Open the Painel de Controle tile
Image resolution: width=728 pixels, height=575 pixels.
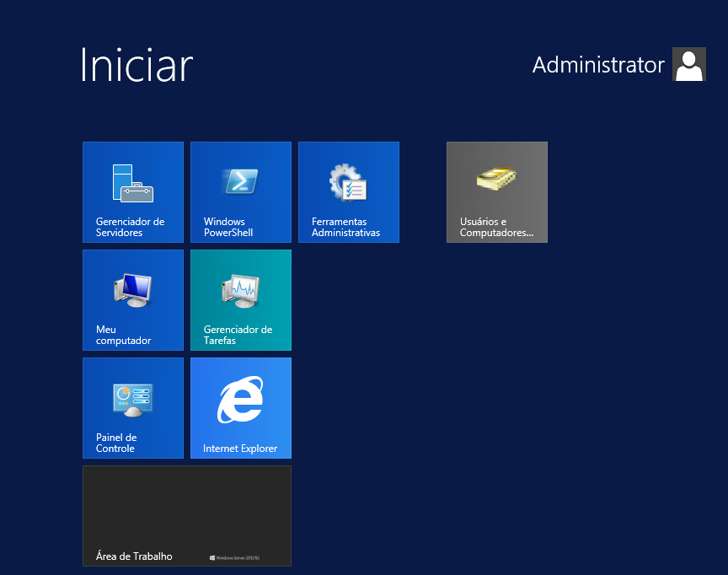[133, 408]
